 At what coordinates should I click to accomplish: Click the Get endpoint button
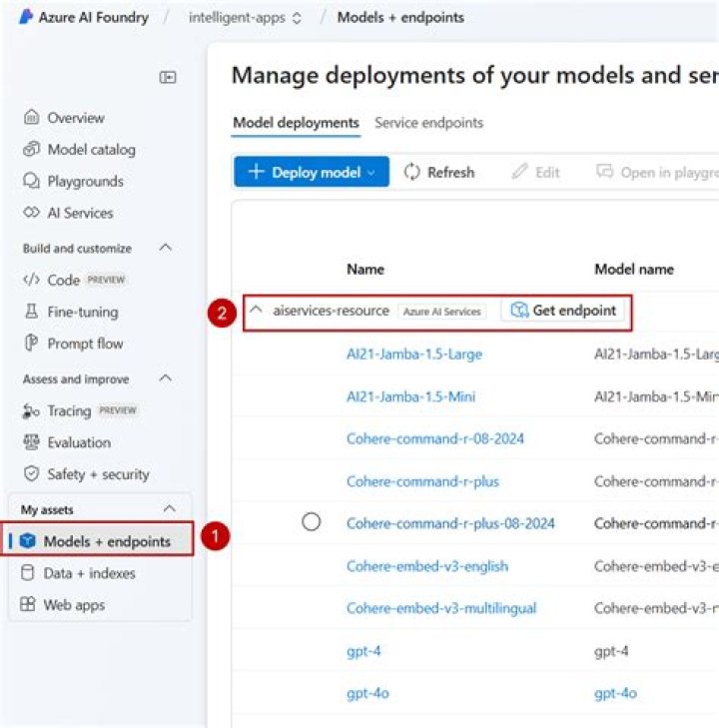[563, 311]
